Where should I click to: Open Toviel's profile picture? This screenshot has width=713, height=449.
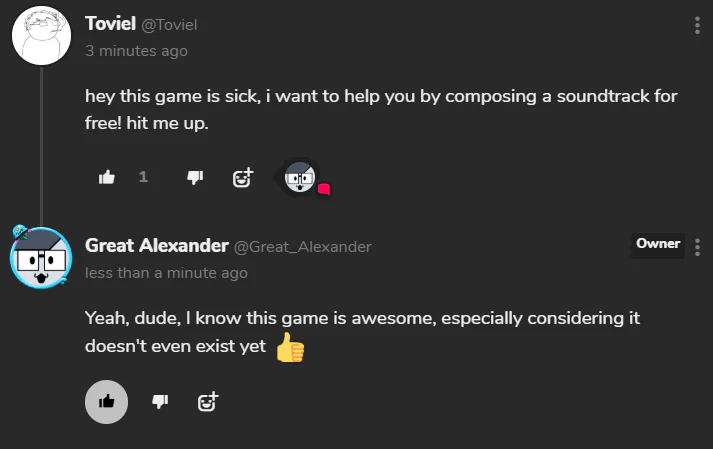point(40,33)
